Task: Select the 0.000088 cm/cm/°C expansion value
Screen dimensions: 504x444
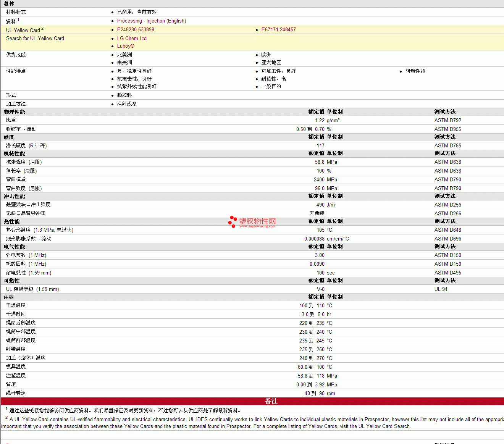Action: coord(326,239)
